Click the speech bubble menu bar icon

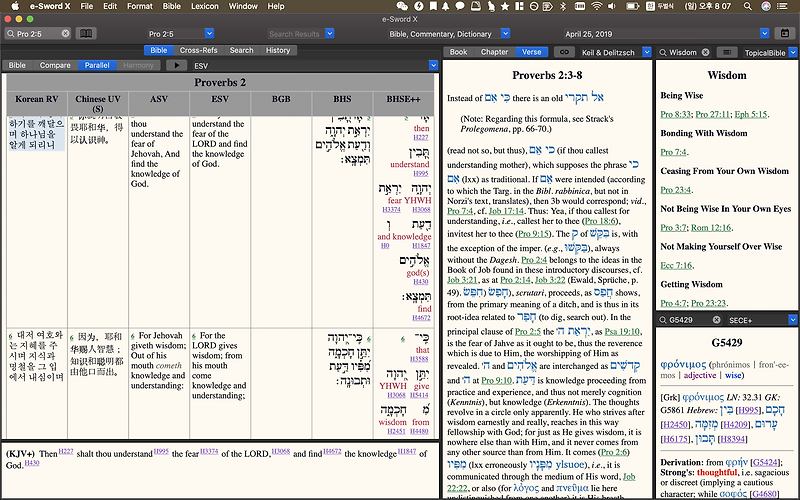pyautogui.click(x=460, y=6)
